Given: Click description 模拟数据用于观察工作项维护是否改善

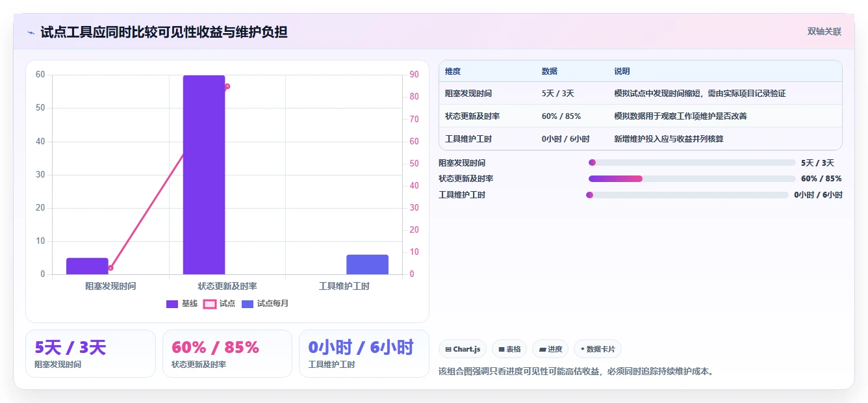Looking at the screenshot, I should (680, 116).
